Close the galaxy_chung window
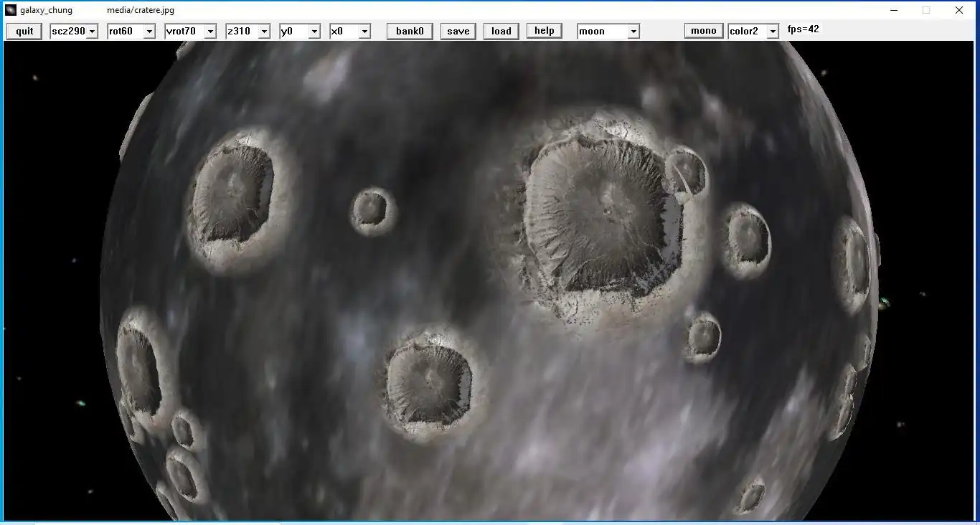980x525 pixels. (x=959, y=10)
